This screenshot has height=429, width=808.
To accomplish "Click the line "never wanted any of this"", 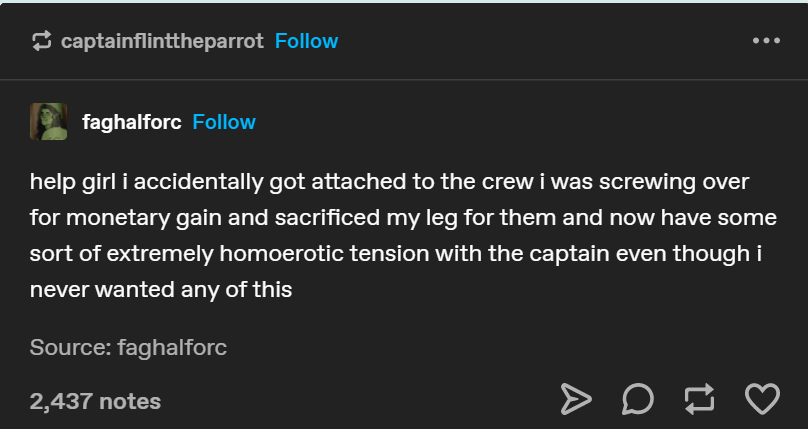I will point(161,290).
